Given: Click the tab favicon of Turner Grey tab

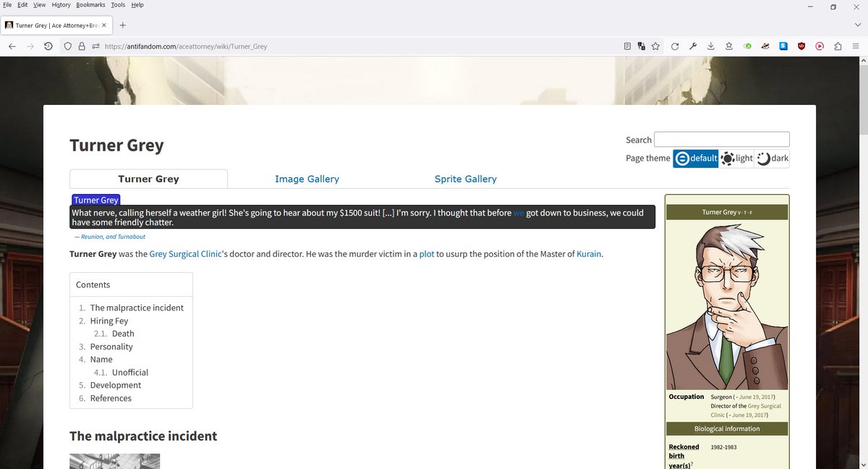Looking at the screenshot, I should coord(9,25).
